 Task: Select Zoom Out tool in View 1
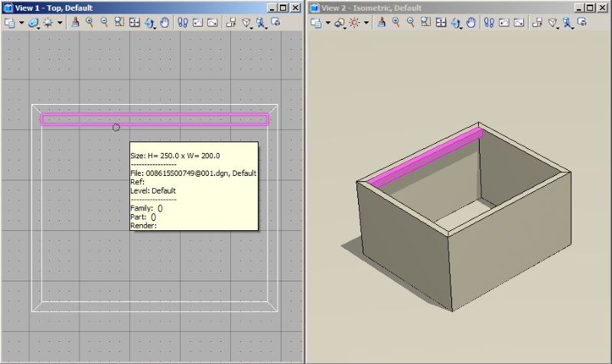click(x=104, y=23)
